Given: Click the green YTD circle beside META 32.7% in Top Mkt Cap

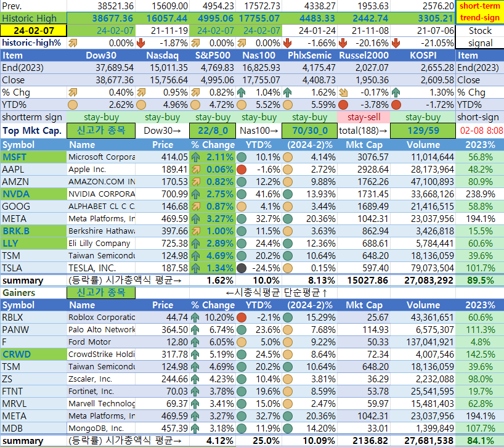Looking at the screenshot, I should point(242,219).
